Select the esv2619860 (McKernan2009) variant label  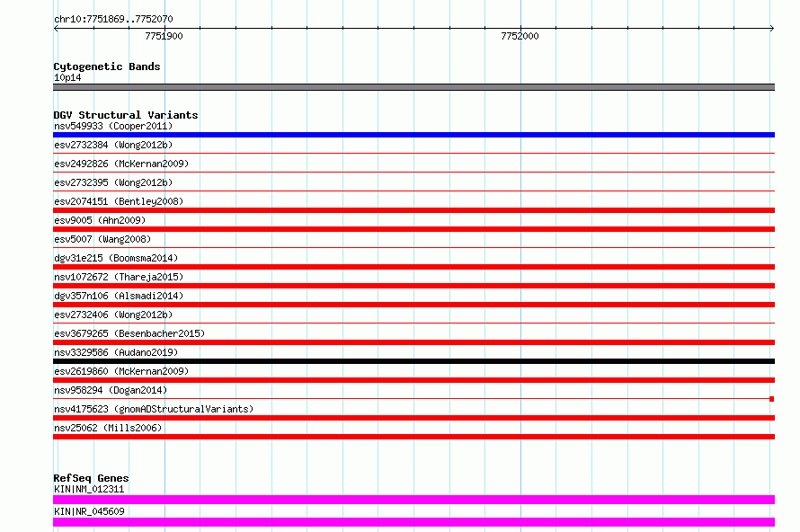pos(121,371)
